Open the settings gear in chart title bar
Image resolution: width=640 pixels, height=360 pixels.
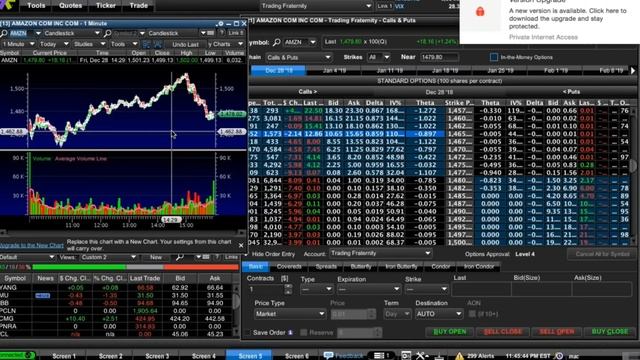221,24
